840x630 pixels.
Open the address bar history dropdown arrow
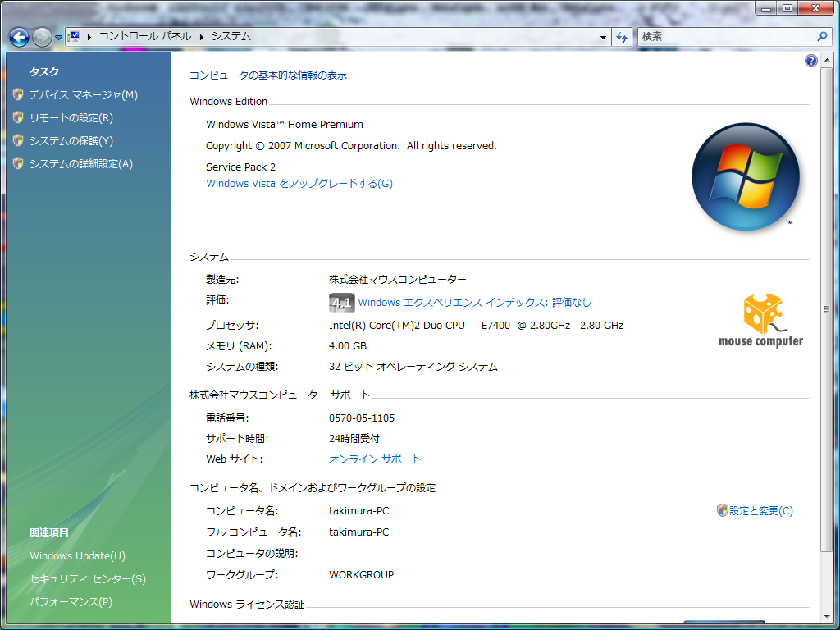pyautogui.click(x=603, y=37)
